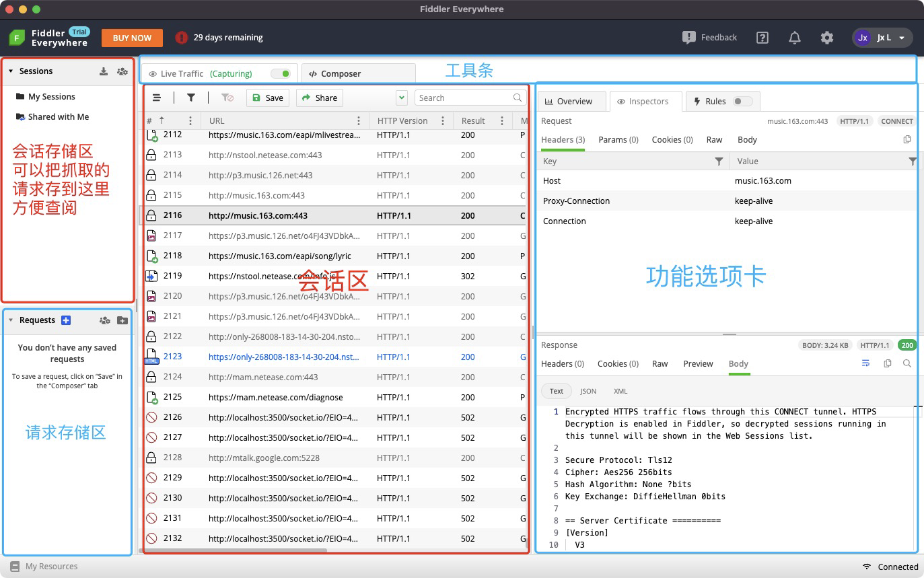924x578 pixels.
Task: Create a new folder in Requests panel
Action: pos(122,320)
